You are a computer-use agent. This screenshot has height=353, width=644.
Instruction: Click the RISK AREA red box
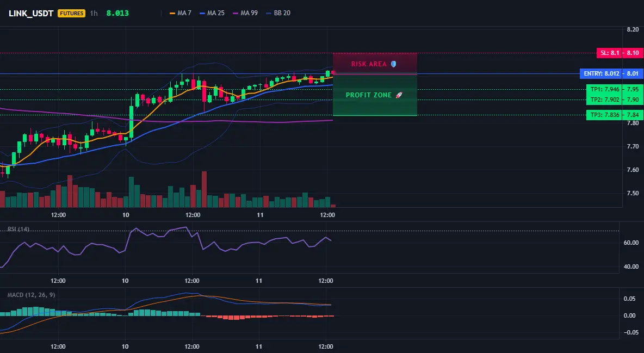point(375,64)
